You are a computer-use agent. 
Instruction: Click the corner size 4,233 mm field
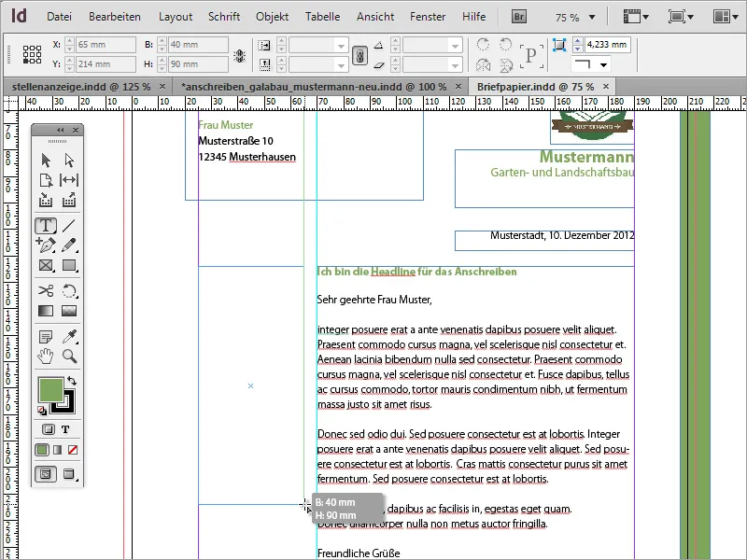[x=607, y=44]
